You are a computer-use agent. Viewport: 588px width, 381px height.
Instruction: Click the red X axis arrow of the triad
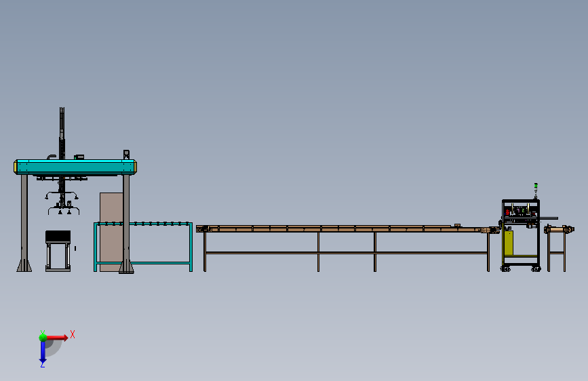tap(58, 338)
